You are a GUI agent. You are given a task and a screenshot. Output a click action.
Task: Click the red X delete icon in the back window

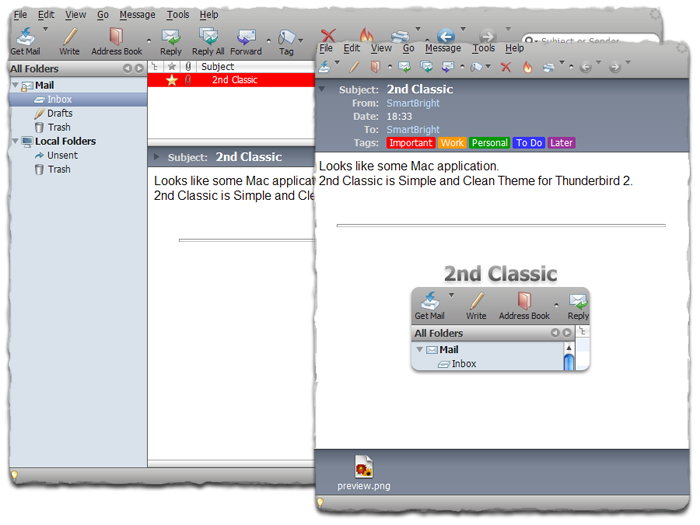pyautogui.click(x=328, y=35)
